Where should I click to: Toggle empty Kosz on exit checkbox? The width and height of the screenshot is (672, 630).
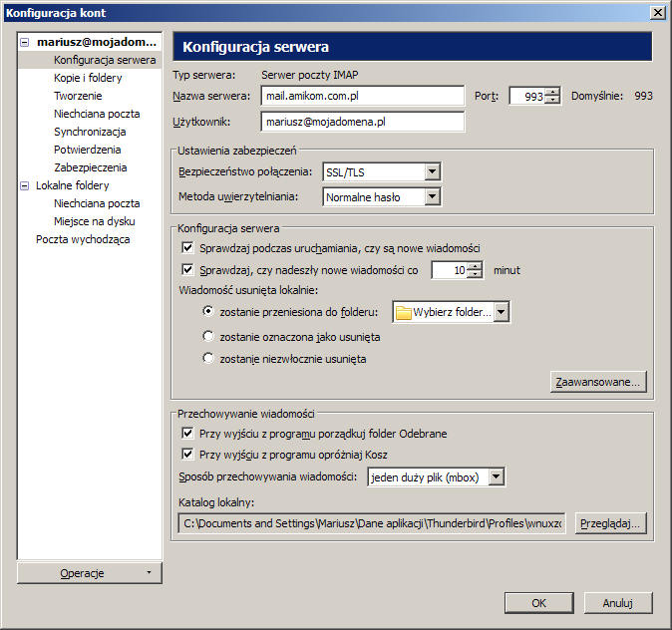coord(187,454)
